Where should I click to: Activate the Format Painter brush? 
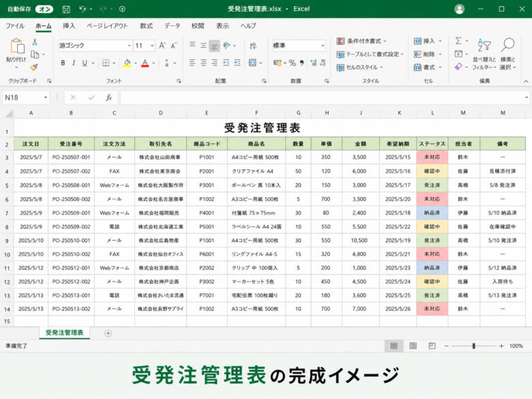(34, 67)
